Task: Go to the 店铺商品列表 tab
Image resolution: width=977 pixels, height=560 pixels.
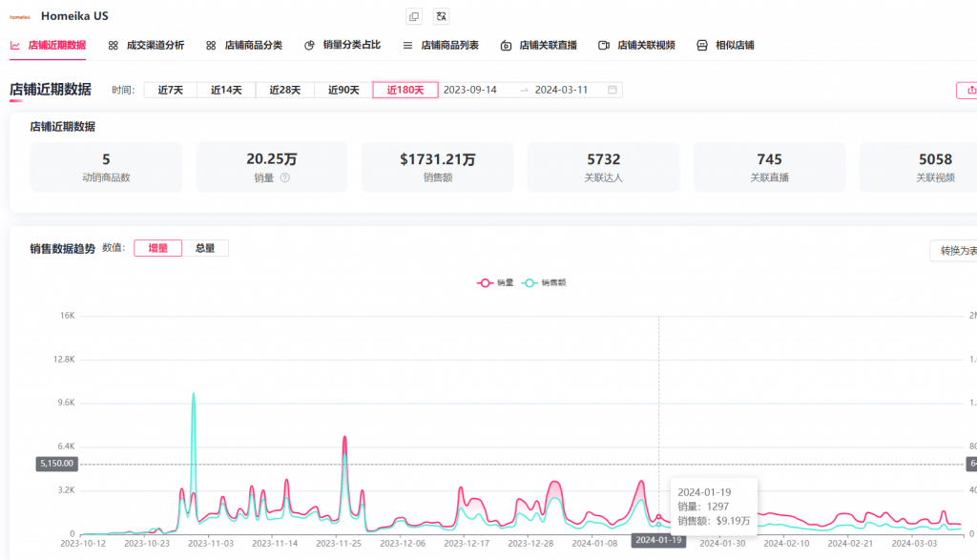Action: pyautogui.click(x=441, y=45)
